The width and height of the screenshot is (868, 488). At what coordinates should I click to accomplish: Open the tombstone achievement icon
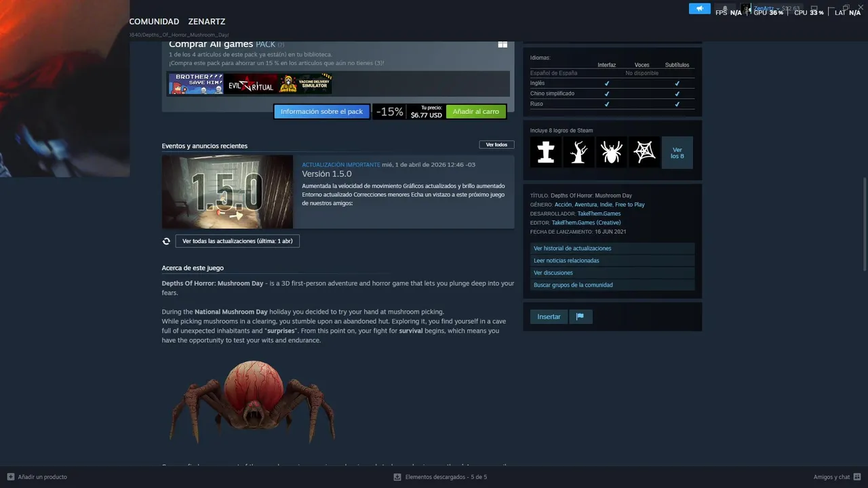[x=546, y=152]
